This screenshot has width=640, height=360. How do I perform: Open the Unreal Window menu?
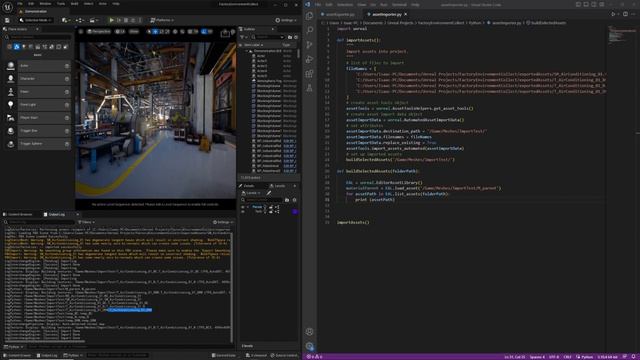pos(45,4)
